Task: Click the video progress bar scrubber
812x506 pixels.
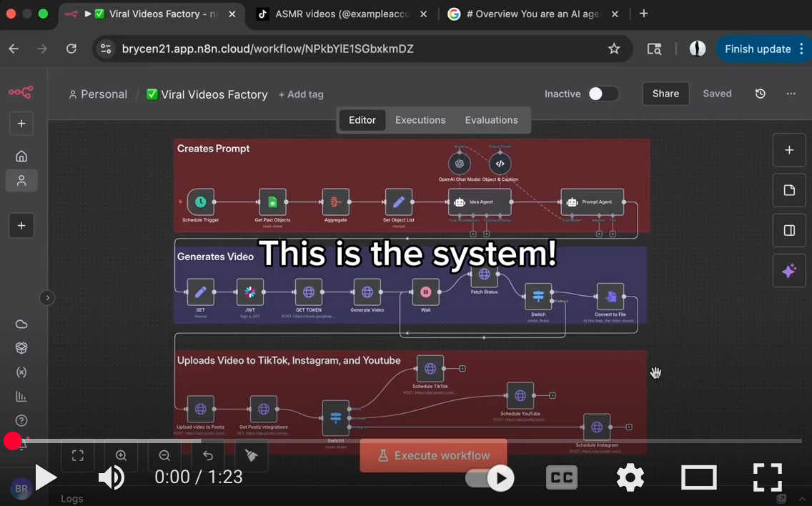Action: pos(13,441)
